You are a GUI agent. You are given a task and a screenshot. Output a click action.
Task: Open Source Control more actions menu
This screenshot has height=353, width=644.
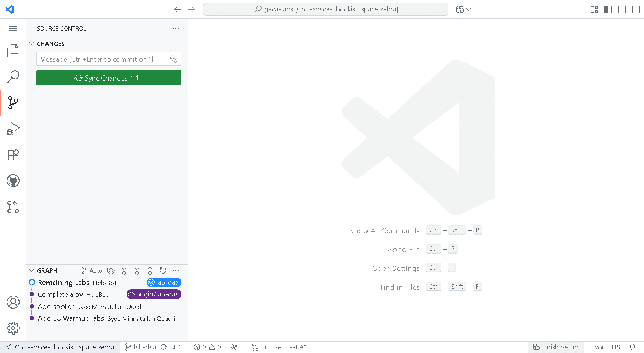coord(176,28)
